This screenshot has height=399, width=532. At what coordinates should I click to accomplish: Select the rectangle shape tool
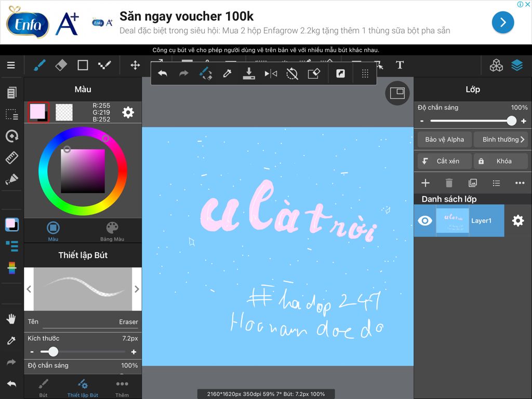click(83, 65)
